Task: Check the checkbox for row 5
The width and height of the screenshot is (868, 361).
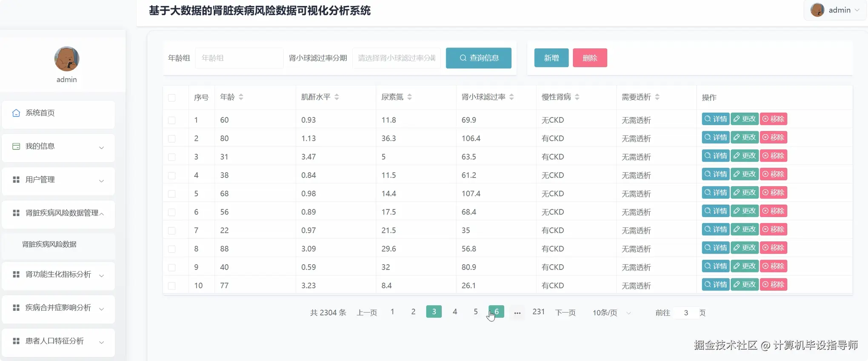Action: (x=172, y=194)
